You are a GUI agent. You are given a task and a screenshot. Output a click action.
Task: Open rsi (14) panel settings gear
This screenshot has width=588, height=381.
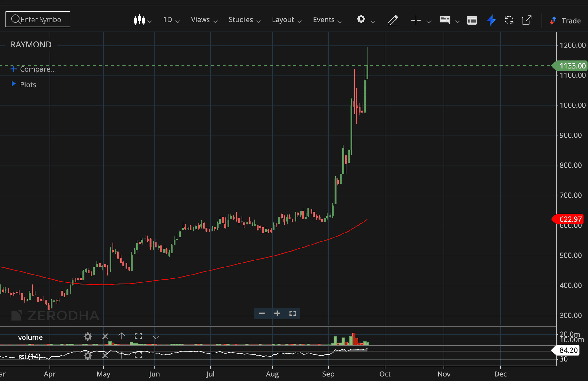pos(88,355)
